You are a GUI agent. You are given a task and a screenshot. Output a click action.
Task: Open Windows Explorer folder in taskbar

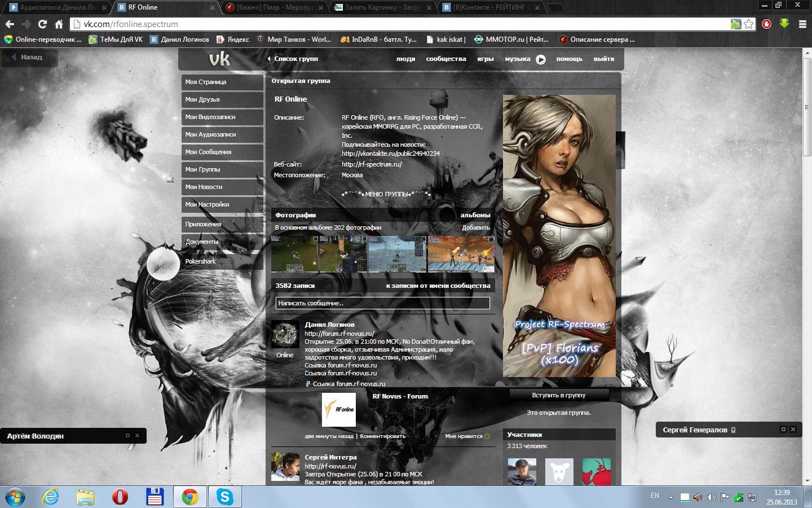click(x=85, y=497)
